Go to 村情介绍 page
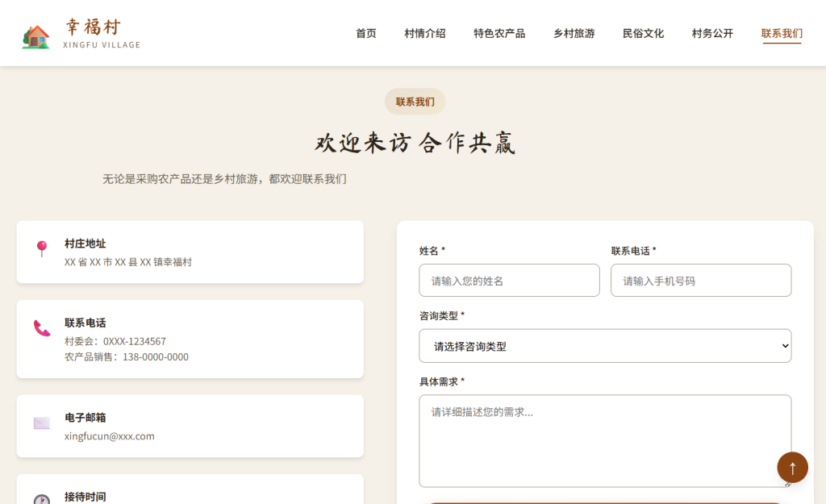The width and height of the screenshot is (826, 504). [x=425, y=33]
